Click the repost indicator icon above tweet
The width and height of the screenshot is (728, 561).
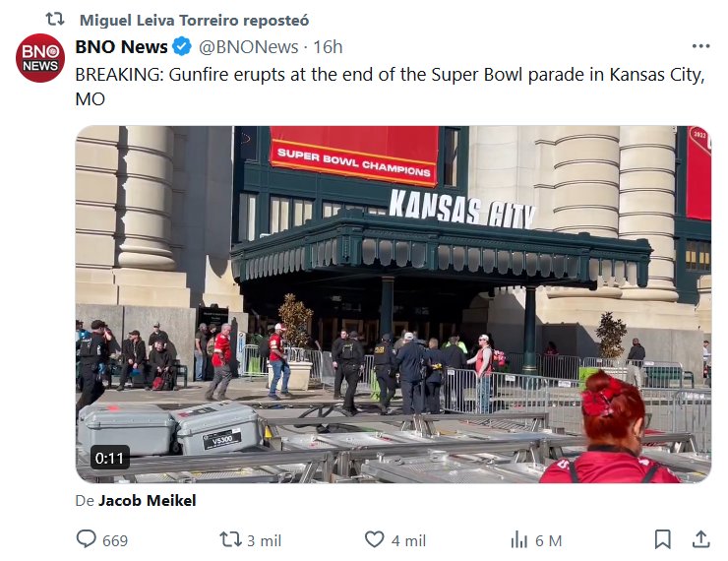coord(55,20)
